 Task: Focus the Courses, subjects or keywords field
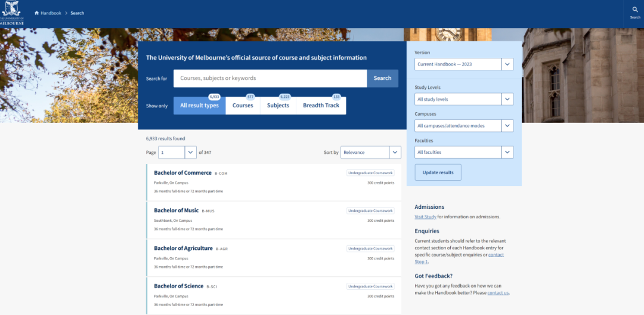pyautogui.click(x=270, y=78)
